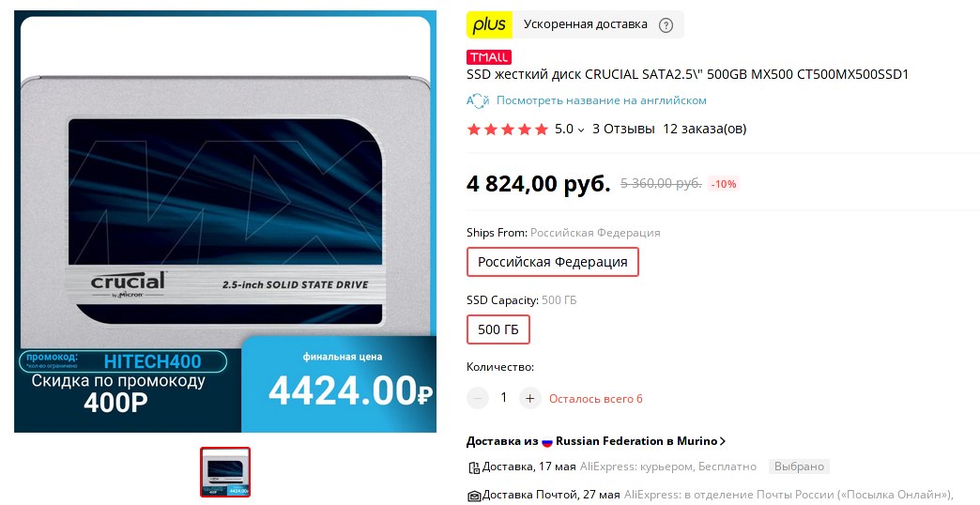Viewport: 980px width, 505px height.
Task: Select the 500 ГБ capacity option
Action: tap(498, 329)
